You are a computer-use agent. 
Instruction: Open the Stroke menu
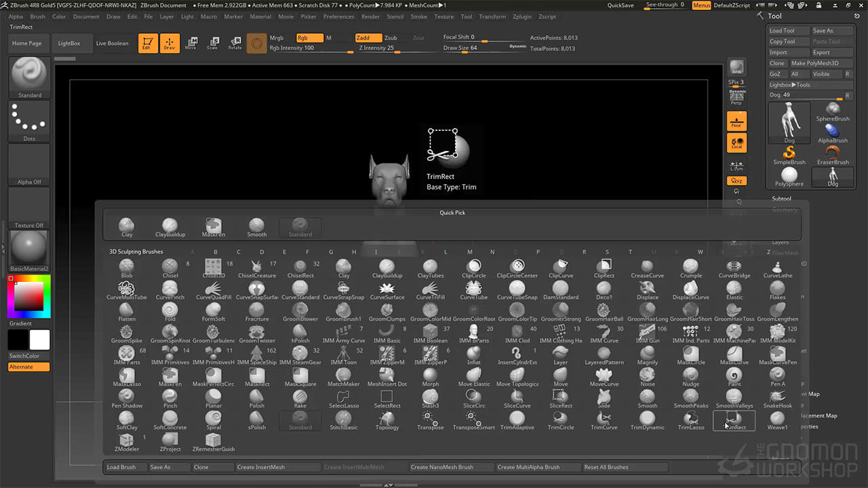tap(418, 16)
